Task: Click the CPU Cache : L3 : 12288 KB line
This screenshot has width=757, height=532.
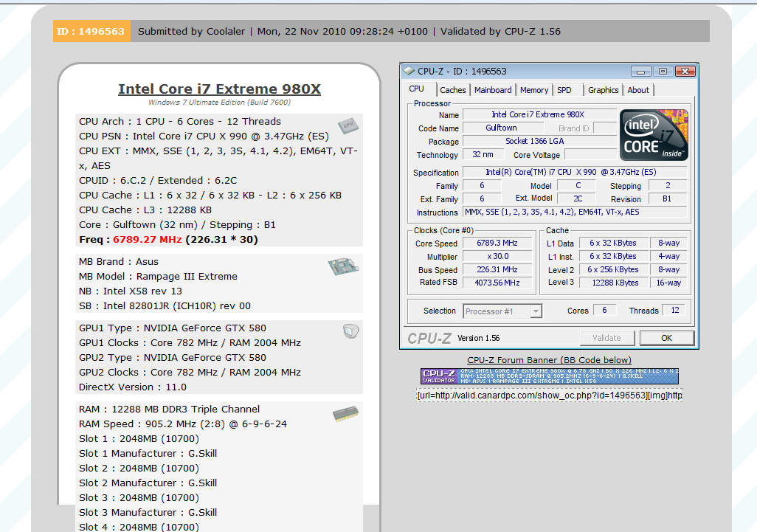Action: (x=145, y=210)
